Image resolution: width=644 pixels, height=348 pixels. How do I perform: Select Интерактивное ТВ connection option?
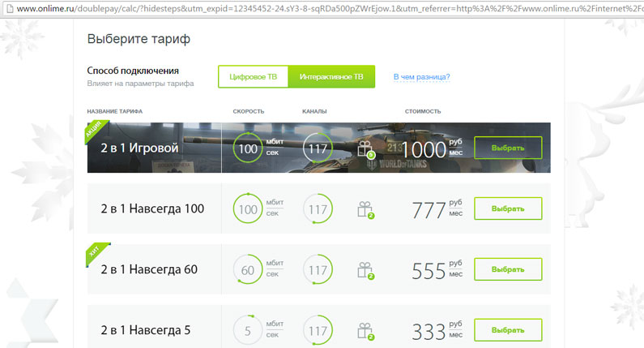click(331, 77)
